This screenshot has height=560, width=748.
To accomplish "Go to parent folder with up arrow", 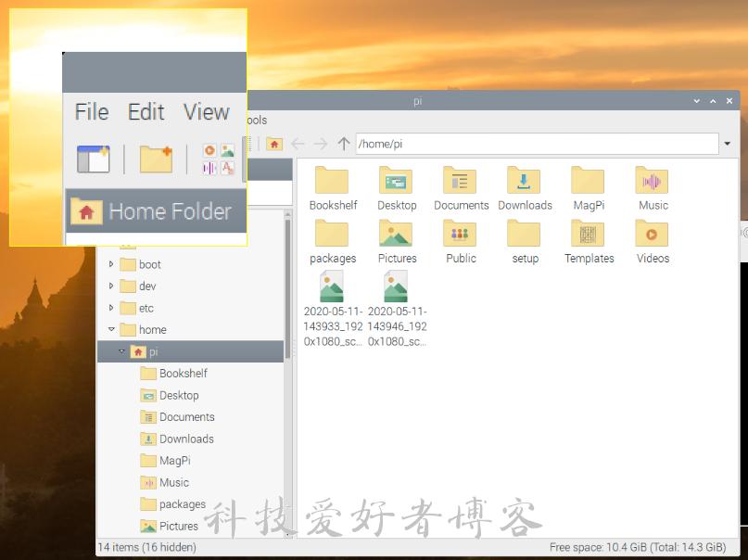I will (x=344, y=144).
